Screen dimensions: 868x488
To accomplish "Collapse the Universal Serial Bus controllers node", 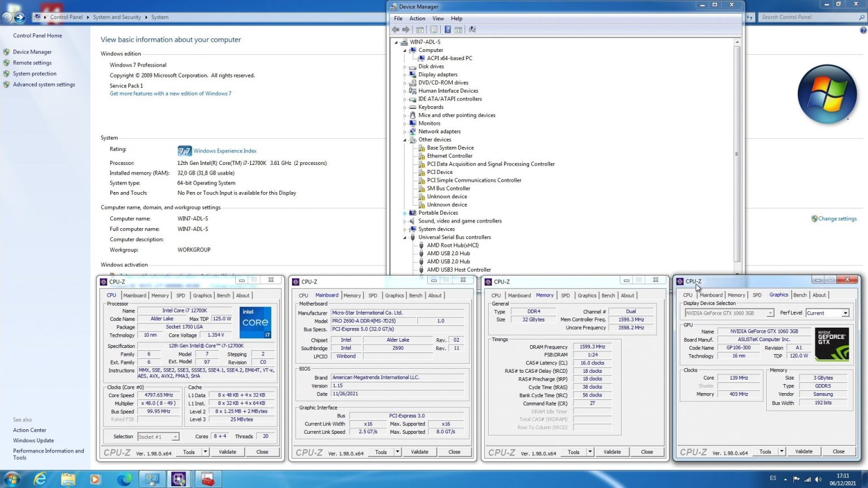I will 405,237.
